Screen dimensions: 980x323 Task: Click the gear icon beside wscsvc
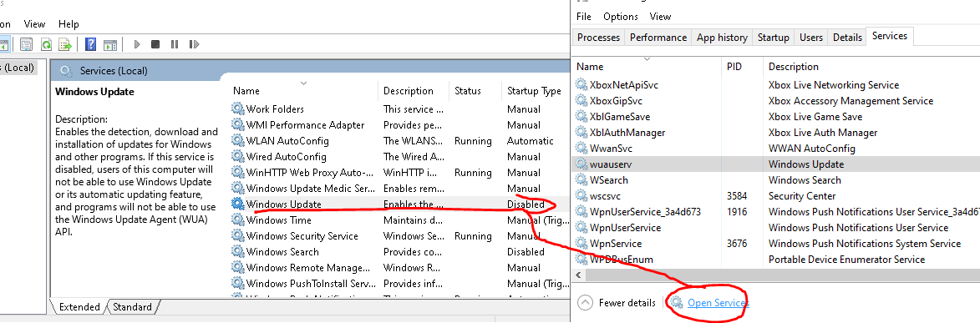tap(581, 195)
